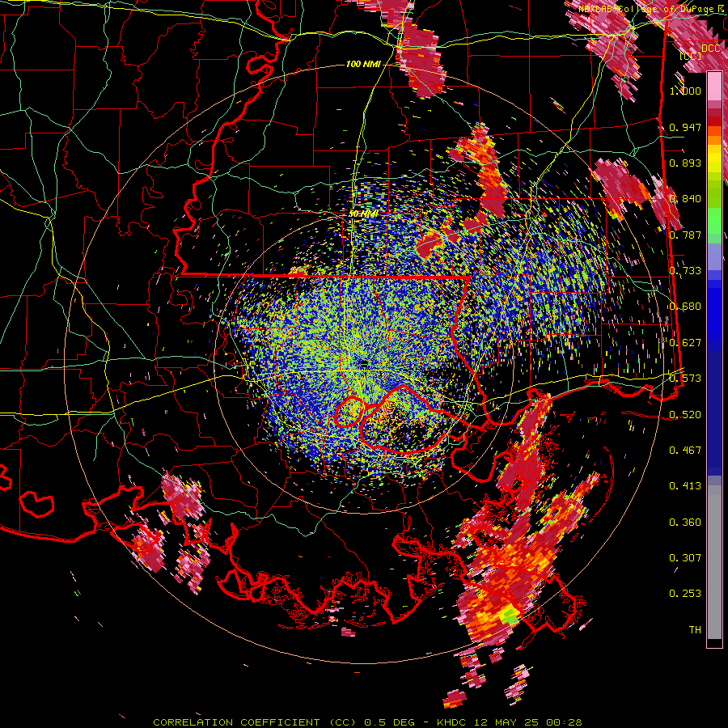Pick the lavender segment of the color bar
Screen dimensions: 728x728
tap(714, 256)
